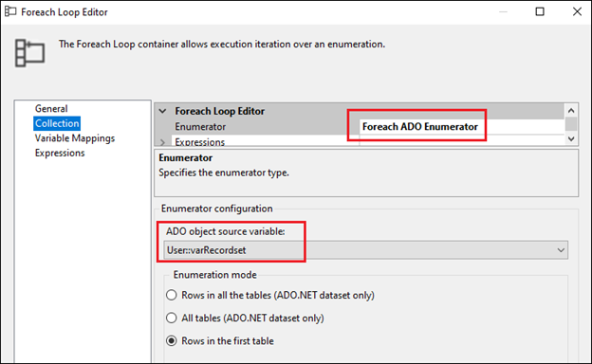Select Rows in all the tables option
This screenshot has height=364, width=592.
[x=172, y=295]
